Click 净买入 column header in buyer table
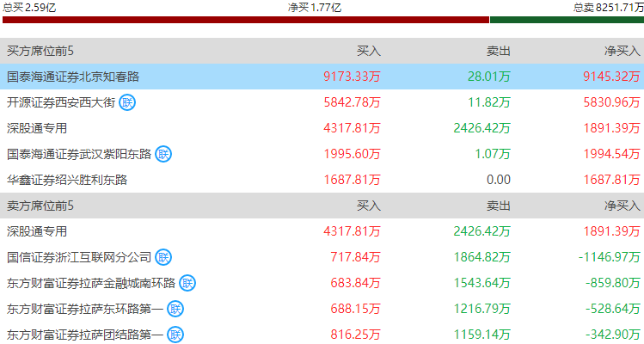This screenshot has width=644, height=344. (622, 51)
